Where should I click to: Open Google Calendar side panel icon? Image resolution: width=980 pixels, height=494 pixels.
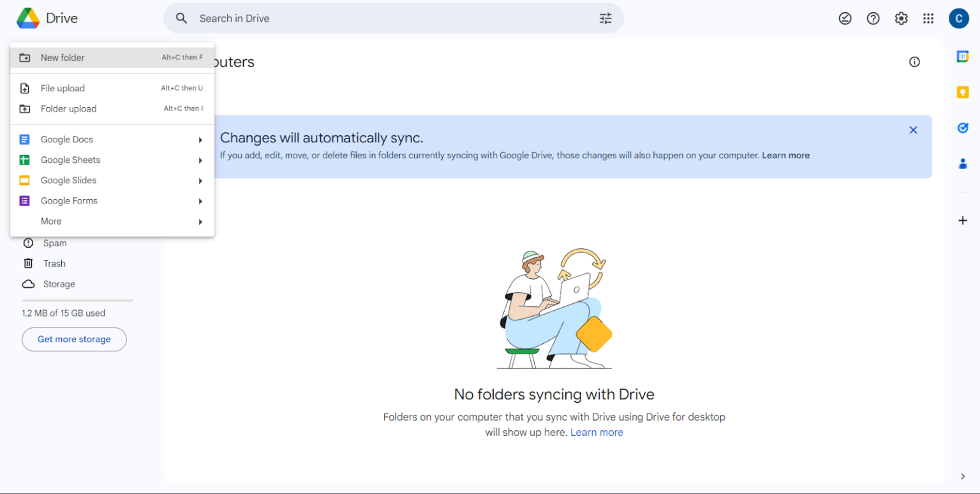click(x=963, y=57)
